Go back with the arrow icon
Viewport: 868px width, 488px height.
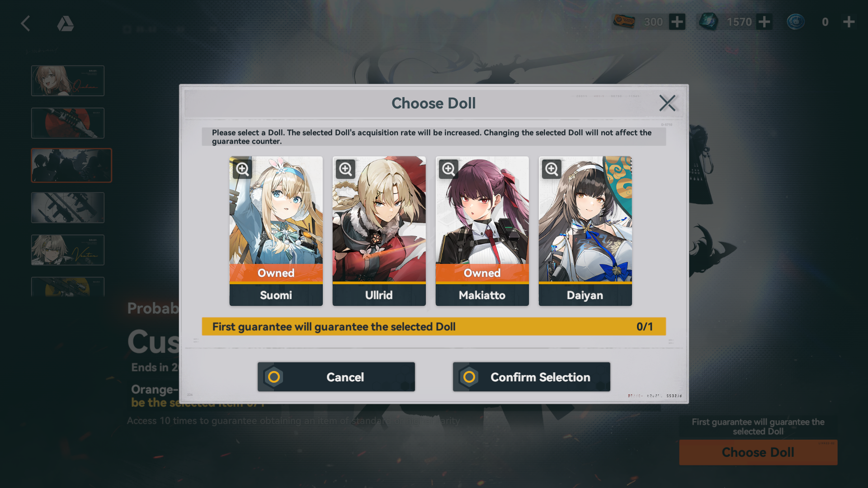(x=26, y=23)
